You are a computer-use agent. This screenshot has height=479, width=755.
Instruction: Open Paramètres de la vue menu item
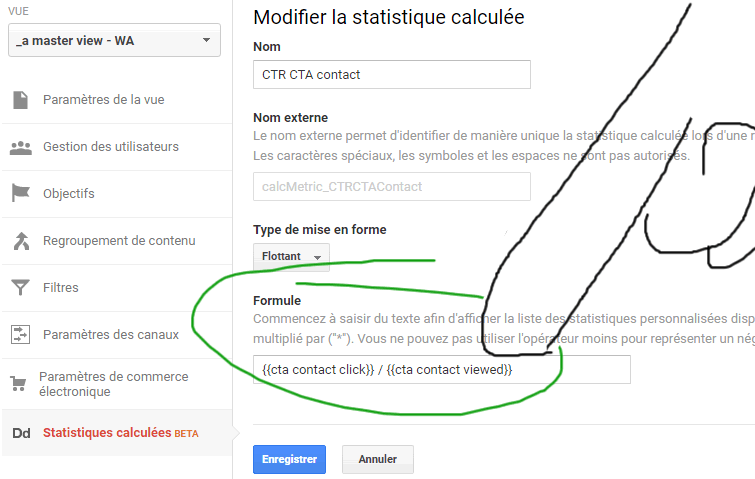pyautogui.click(x=103, y=100)
